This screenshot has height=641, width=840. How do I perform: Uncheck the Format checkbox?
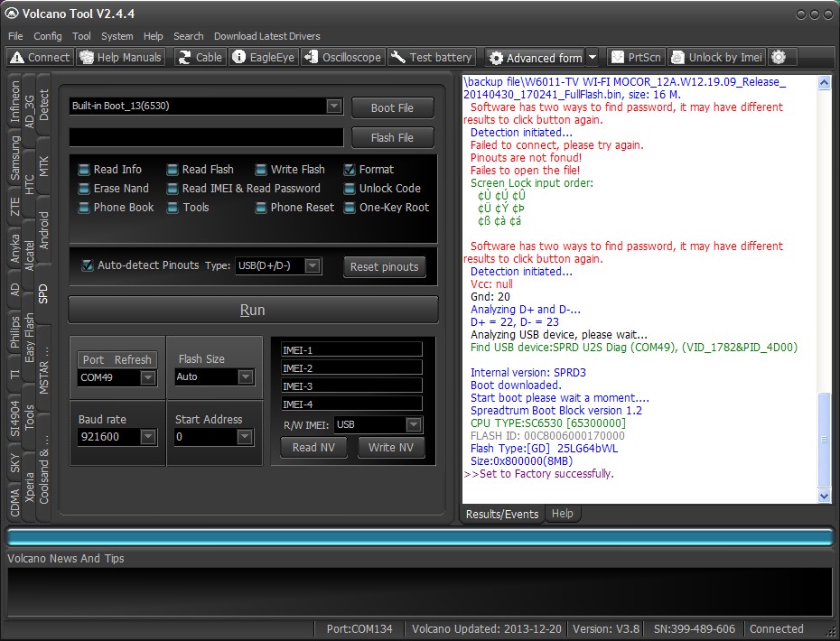coord(350,170)
